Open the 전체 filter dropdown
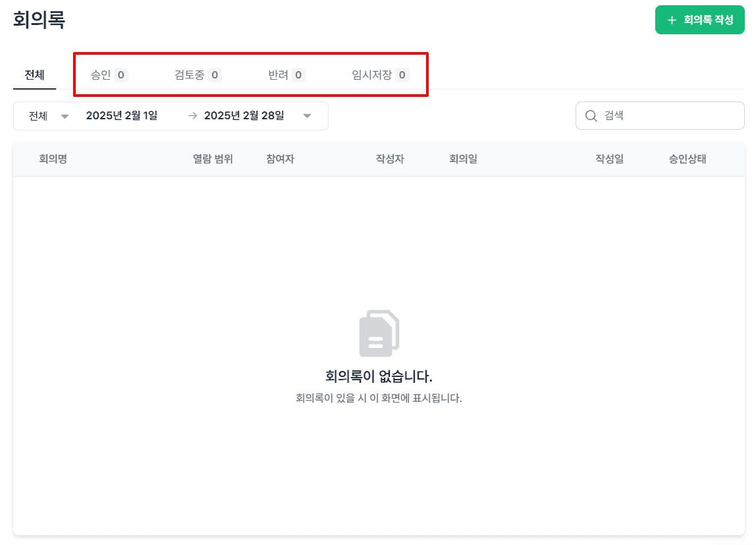 [x=45, y=115]
